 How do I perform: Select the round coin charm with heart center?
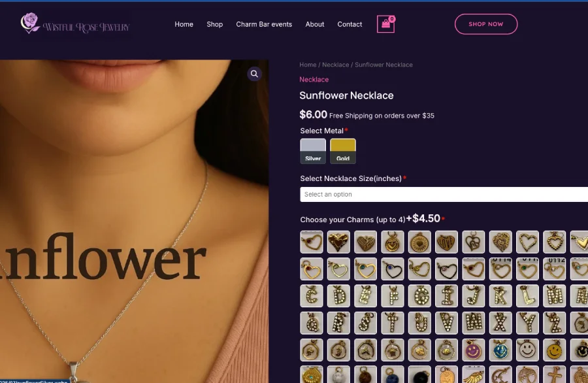[419, 242]
